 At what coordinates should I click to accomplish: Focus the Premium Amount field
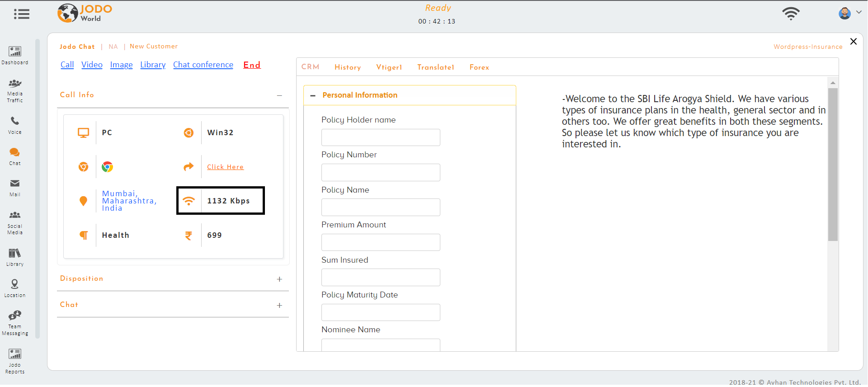tap(381, 242)
